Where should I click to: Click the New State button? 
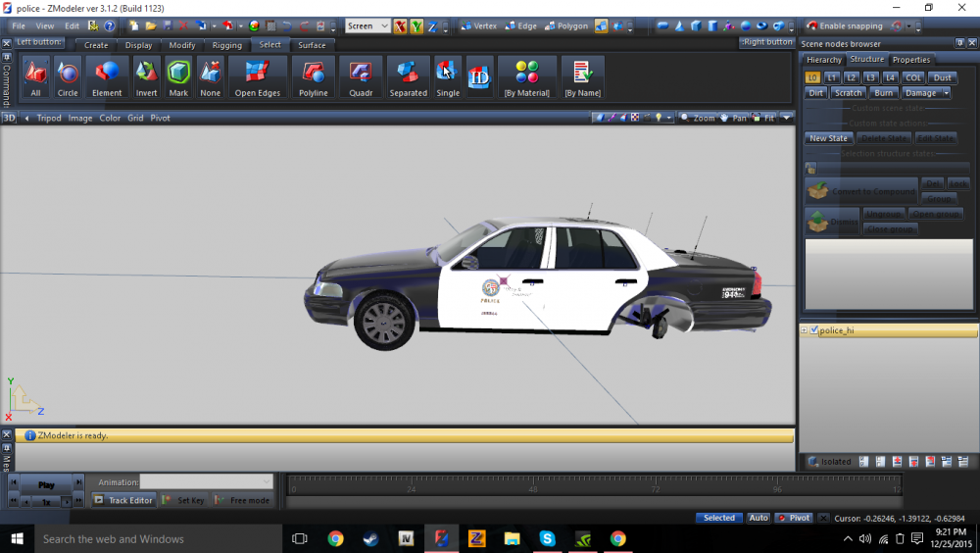(828, 138)
